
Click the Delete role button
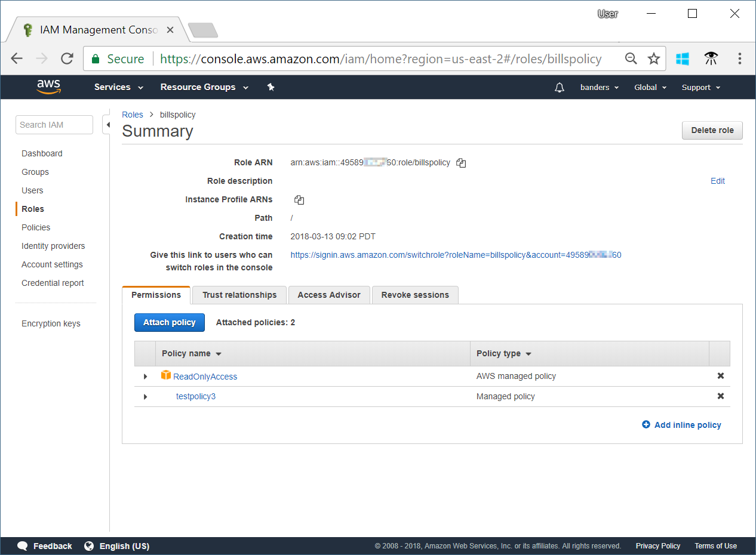pos(712,130)
